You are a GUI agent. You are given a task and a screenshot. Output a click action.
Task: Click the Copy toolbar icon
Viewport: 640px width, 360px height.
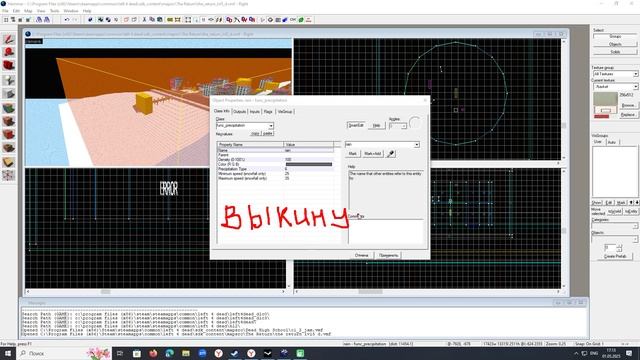152,20
